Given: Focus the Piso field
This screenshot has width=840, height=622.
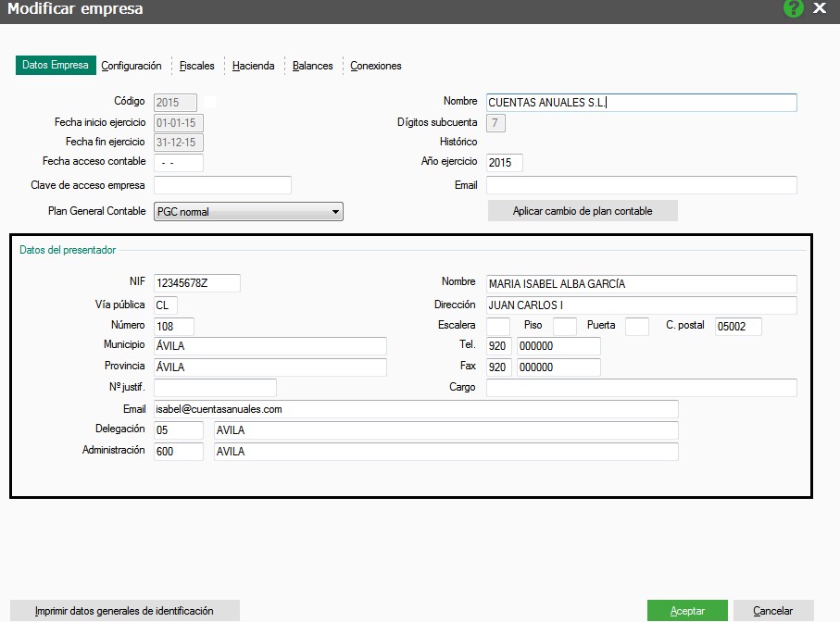Looking at the screenshot, I should pyautogui.click(x=565, y=326).
